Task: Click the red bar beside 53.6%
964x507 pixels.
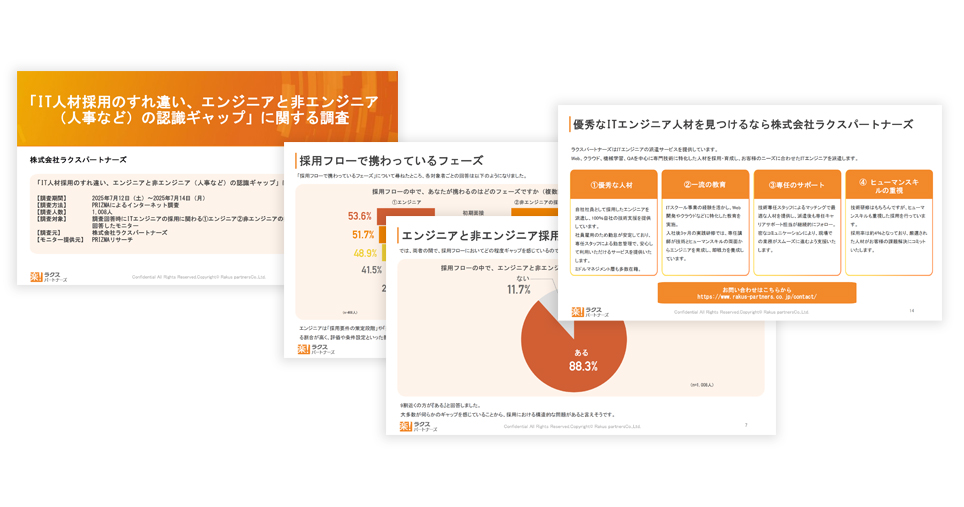Action: [406, 216]
